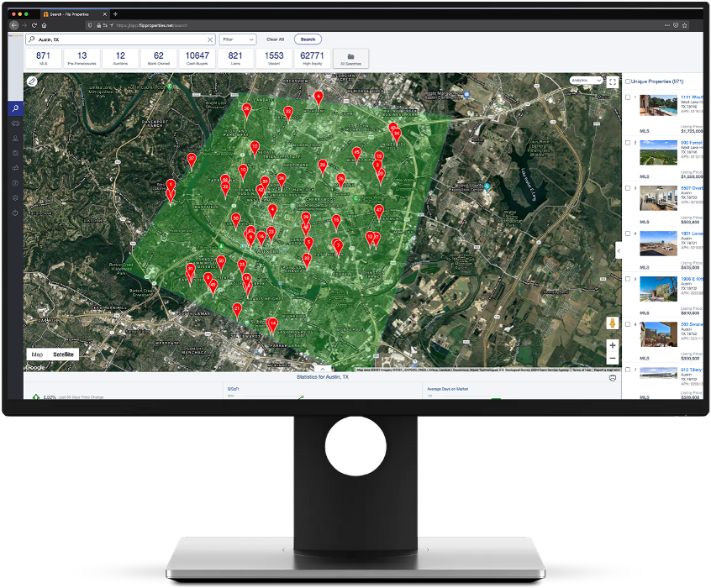This screenshot has height=588, width=711.
Task: Go back in the browser
Action: coord(14,25)
